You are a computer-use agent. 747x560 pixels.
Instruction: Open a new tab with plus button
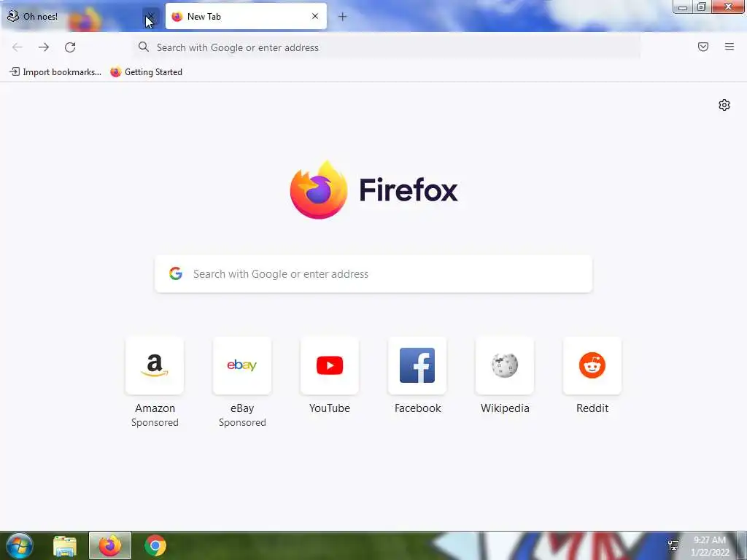342,17
